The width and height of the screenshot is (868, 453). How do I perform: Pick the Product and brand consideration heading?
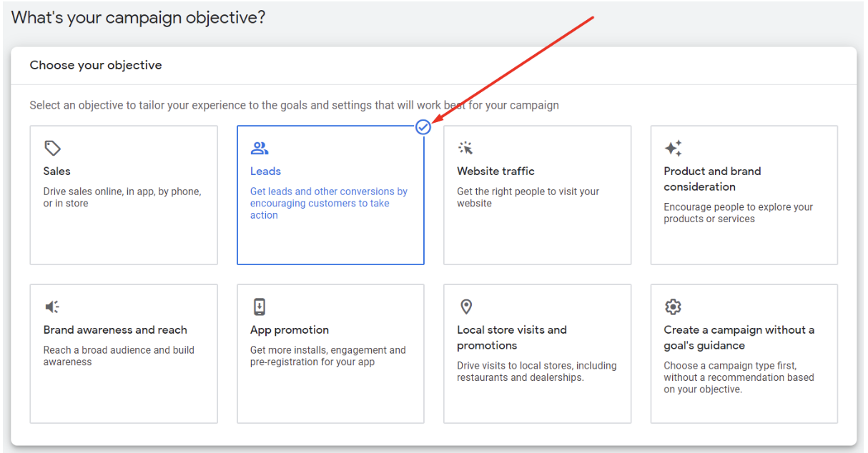[x=712, y=179]
